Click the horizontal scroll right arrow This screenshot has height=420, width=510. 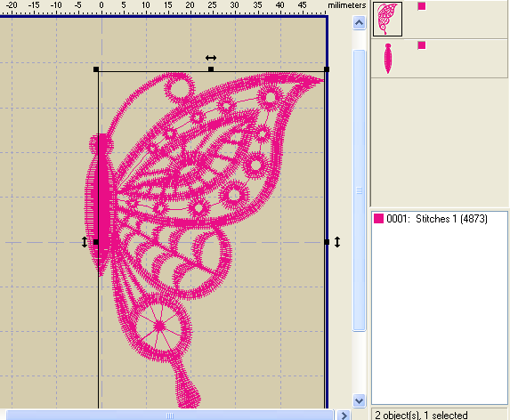[x=344, y=416]
